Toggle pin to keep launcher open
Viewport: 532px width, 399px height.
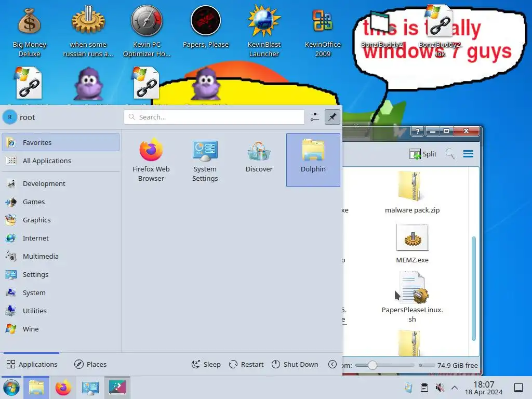point(332,117)
